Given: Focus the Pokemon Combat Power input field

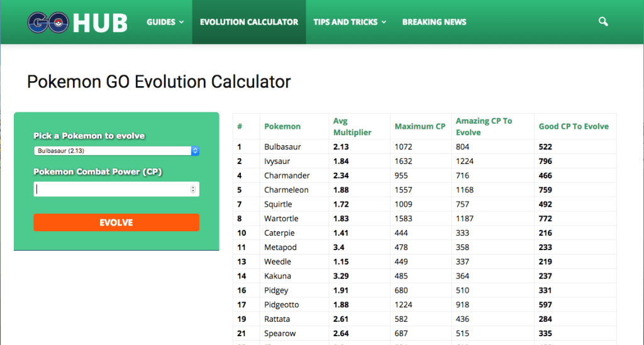Looking at the screenshot, I should point(116,189).
